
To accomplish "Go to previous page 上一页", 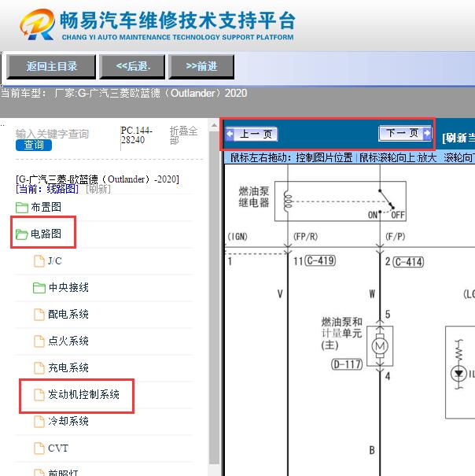I will click(x=252, y=134).
